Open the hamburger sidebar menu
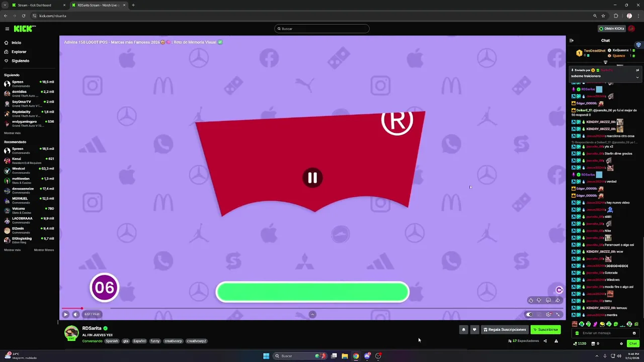 (x=7, y=29)
